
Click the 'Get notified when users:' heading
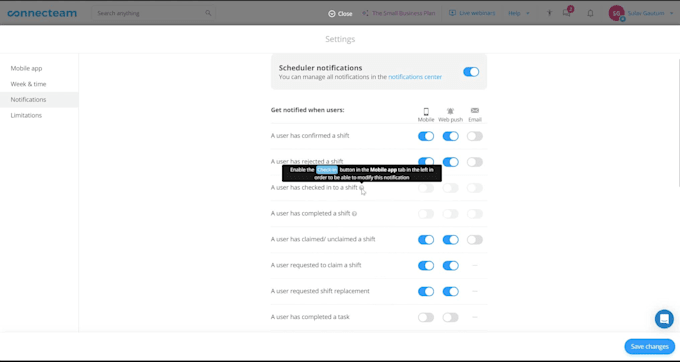[x=307, y=110]
